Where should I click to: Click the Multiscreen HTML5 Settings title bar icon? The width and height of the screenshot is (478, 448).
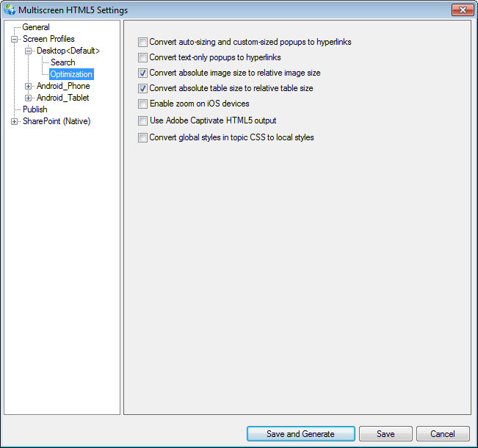pos(10,10)
